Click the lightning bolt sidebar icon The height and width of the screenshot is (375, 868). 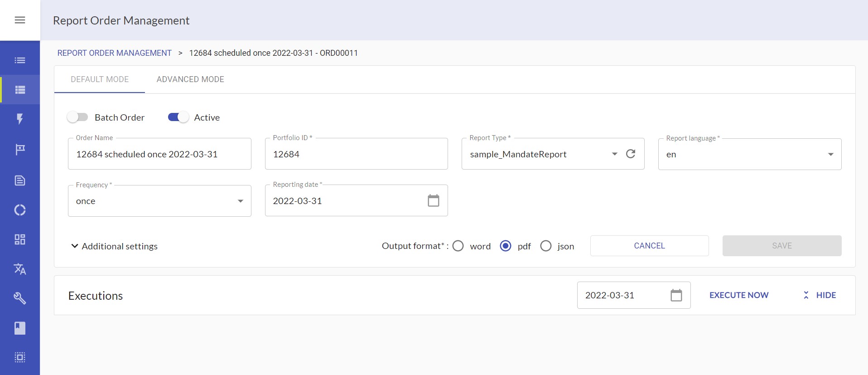(20, 119)
